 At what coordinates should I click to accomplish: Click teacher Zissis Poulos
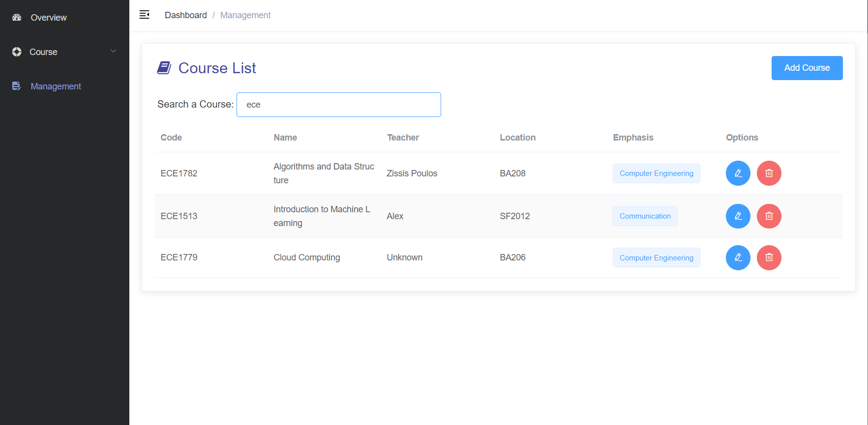(x=412, y=173)
